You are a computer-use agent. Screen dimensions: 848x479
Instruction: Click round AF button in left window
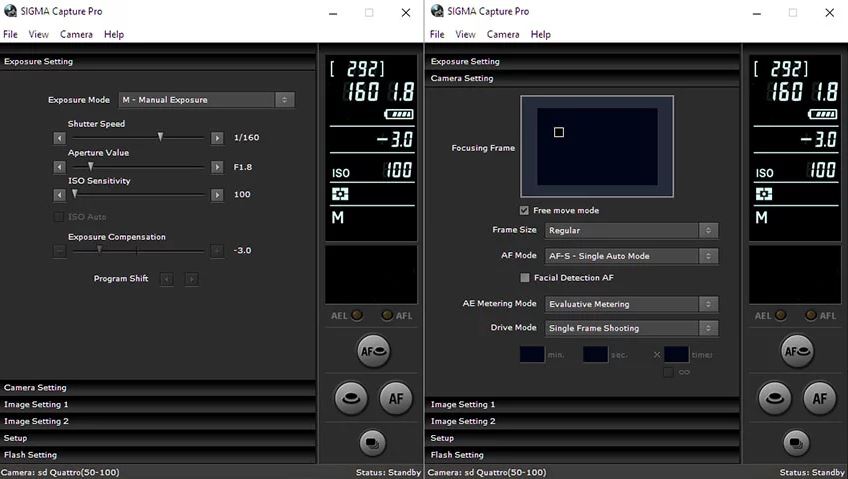pyautogui.click(x=396, y=398)
